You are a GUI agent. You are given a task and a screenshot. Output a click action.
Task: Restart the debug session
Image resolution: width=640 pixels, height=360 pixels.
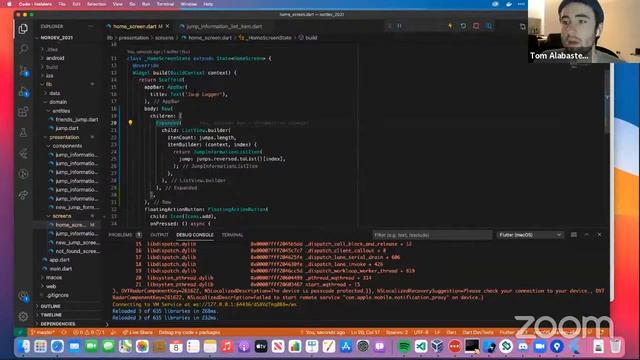(x=463, y=26)
